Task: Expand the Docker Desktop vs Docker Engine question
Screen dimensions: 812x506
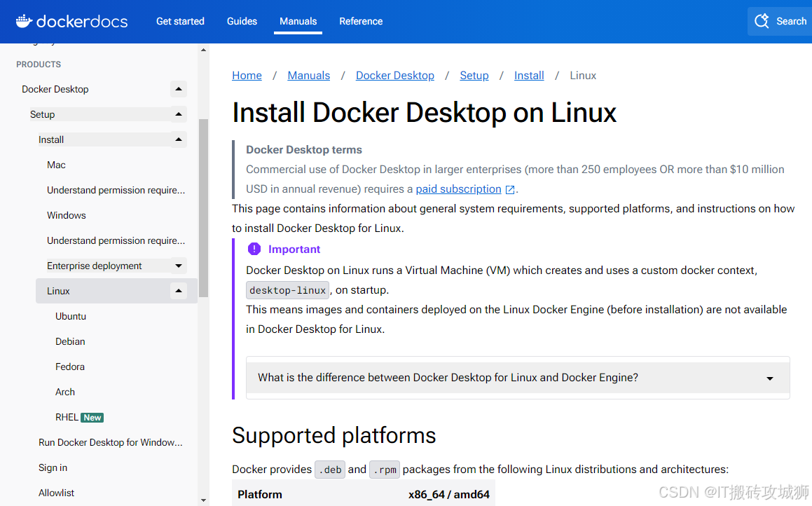Action: pos(518,378)
